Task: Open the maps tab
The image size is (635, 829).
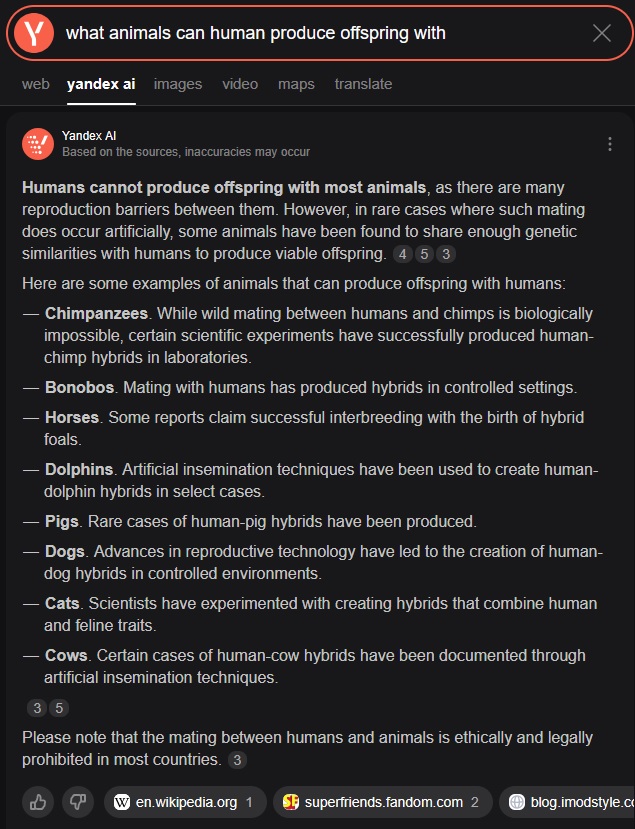Action: coord(296,84)
